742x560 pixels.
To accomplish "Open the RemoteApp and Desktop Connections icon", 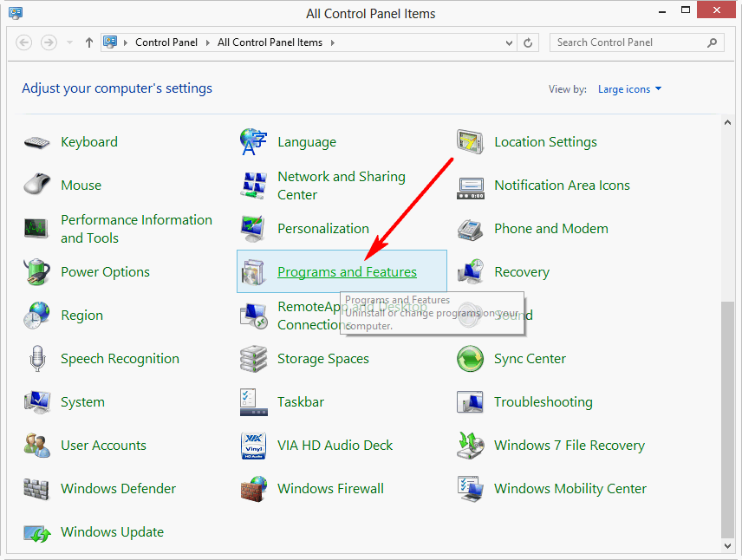I will [254, 316].
